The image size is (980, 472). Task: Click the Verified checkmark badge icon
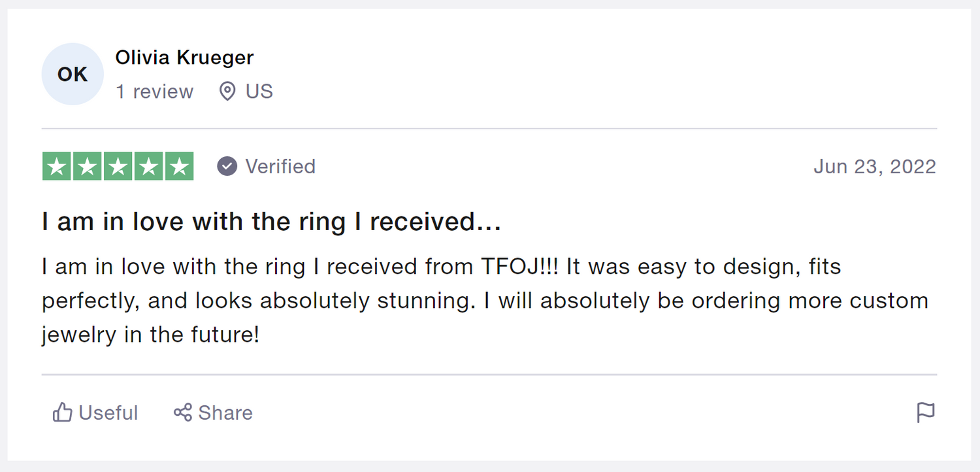click(x=227, y=167)
